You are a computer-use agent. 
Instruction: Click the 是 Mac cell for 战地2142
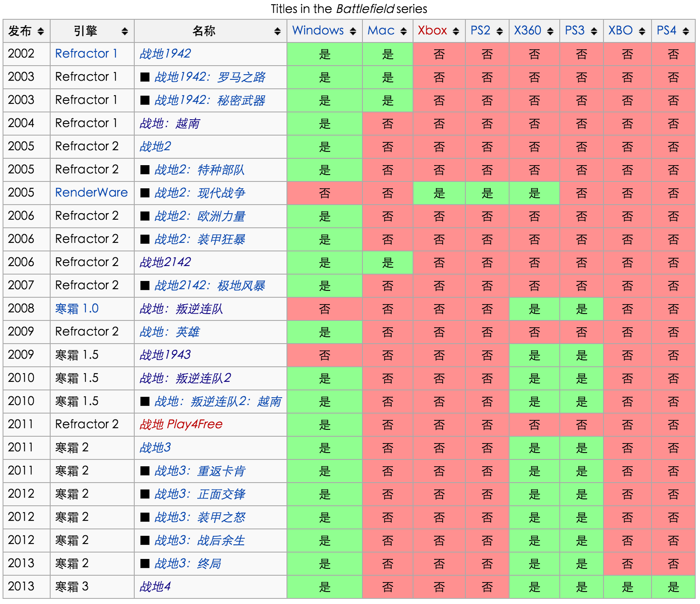click(x=388, y=262)
